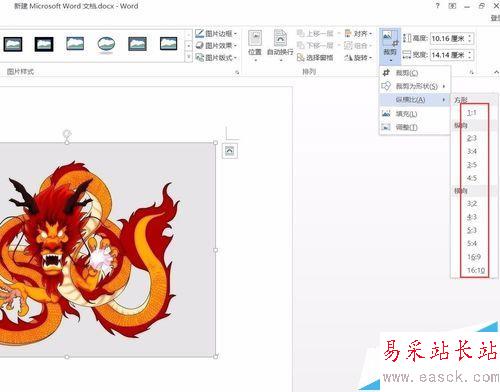Select the 1:1 square aspect ratio

tap(471, 113)
